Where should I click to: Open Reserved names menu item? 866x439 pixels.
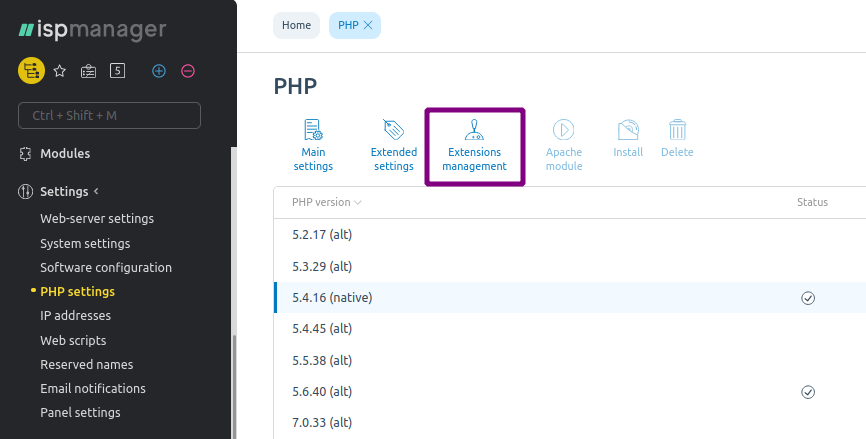(87, 364)
